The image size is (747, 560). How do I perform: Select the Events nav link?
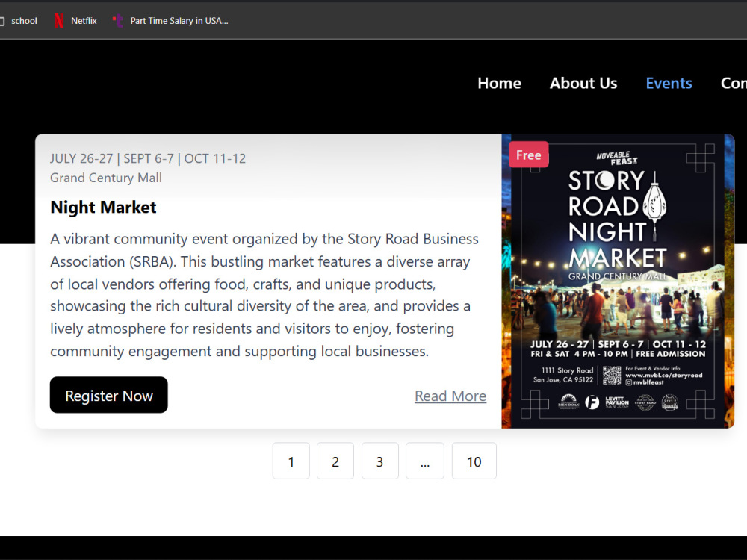click(x=669, y=83)
